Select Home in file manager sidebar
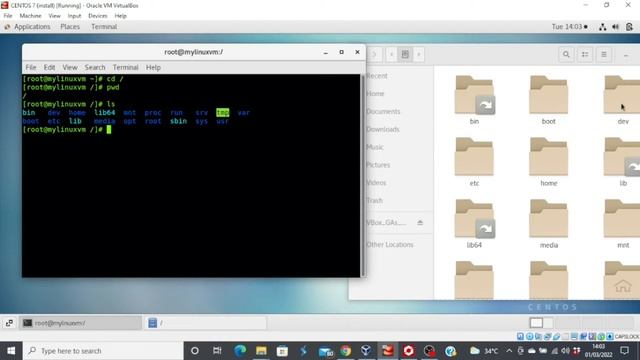This screenshot has height=360, width=640. coord(375,93)
